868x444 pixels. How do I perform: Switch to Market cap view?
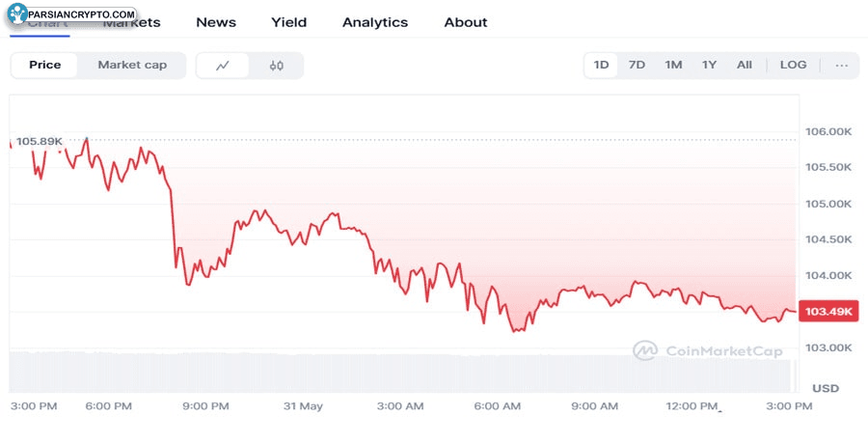[132, 65]
